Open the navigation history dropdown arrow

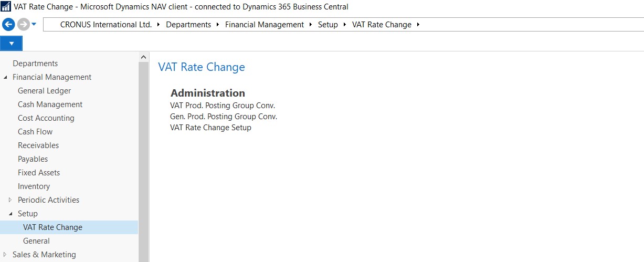click(34, 24)
